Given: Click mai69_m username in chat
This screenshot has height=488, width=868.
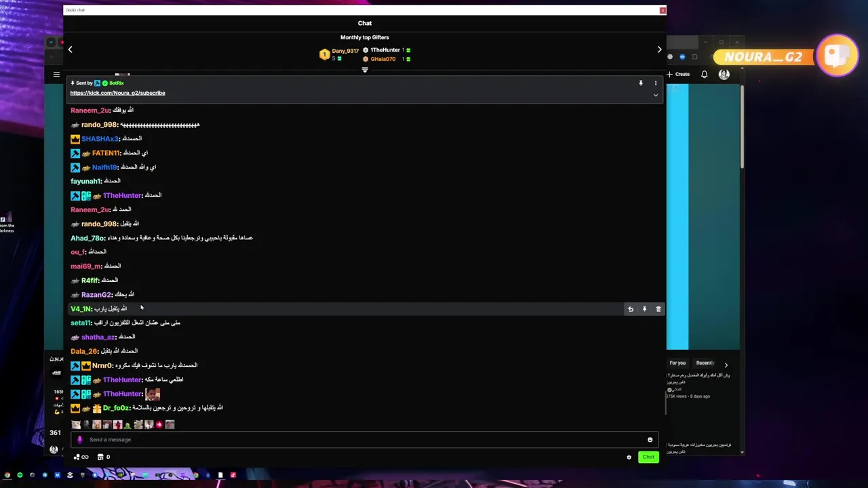Looking at the screenshot, I should 85,266.
